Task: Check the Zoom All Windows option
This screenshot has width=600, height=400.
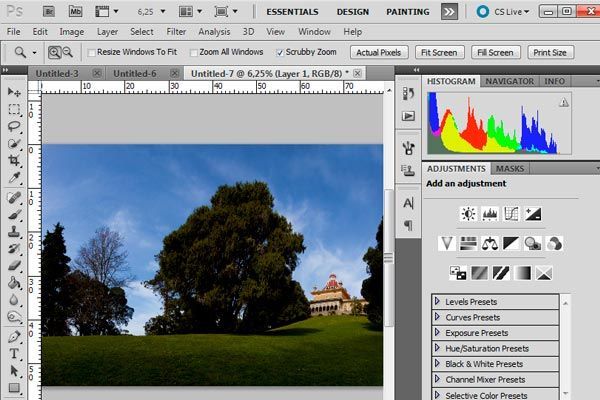Action: [x=193, y=52]
